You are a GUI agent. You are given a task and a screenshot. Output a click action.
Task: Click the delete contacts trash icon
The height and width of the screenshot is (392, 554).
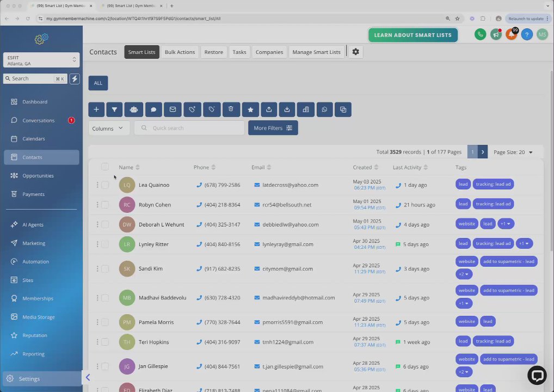[x=231, y=109]
